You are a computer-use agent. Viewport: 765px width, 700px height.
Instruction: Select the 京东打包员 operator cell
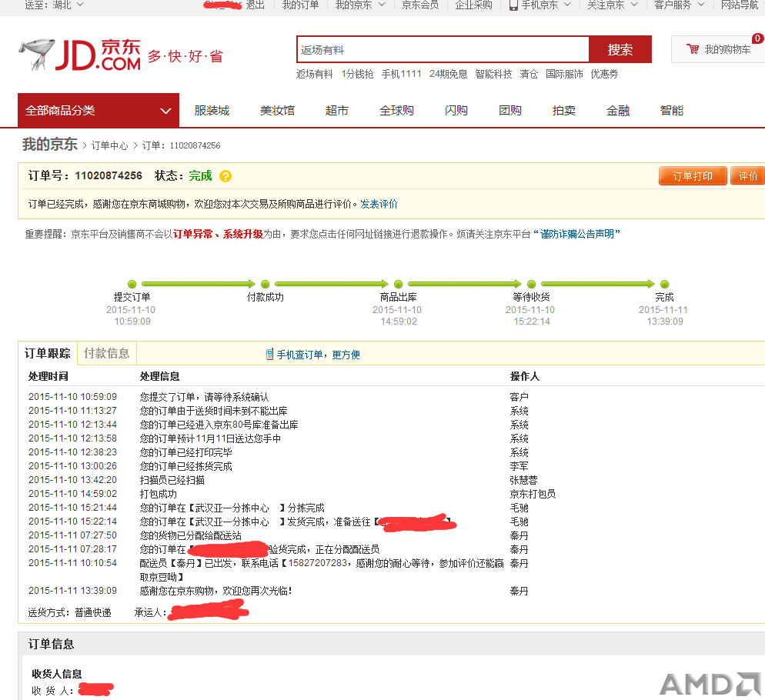coord(533,494)
